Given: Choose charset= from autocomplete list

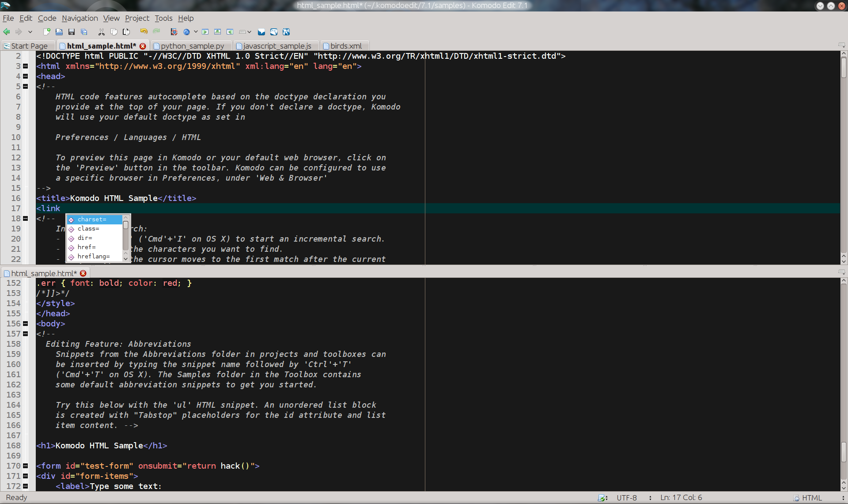Looking at the screenshot, I should [95, 220].
